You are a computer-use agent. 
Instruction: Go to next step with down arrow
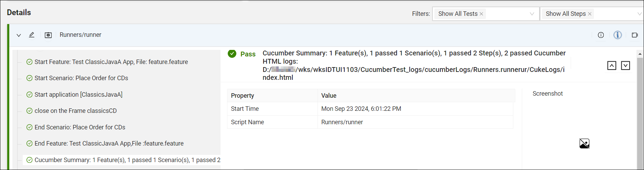[x=625, y=65]
